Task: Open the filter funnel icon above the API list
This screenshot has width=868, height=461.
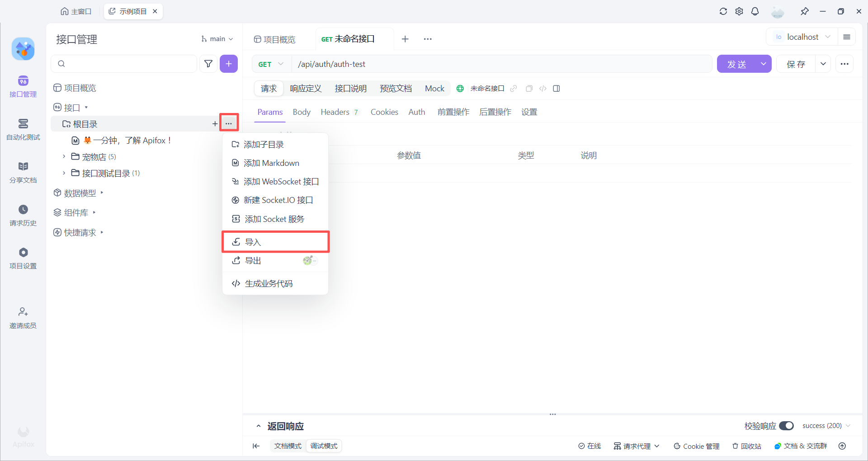Action: [x=208, y=64]
